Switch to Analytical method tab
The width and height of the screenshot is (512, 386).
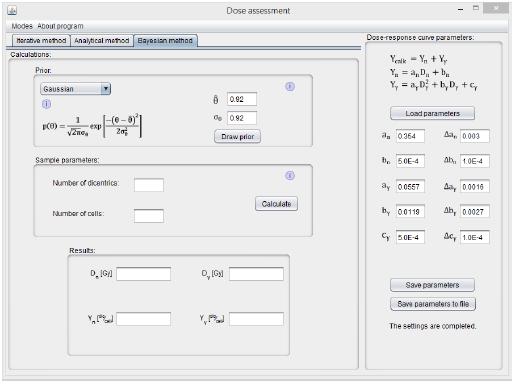(x=102, y=41)
